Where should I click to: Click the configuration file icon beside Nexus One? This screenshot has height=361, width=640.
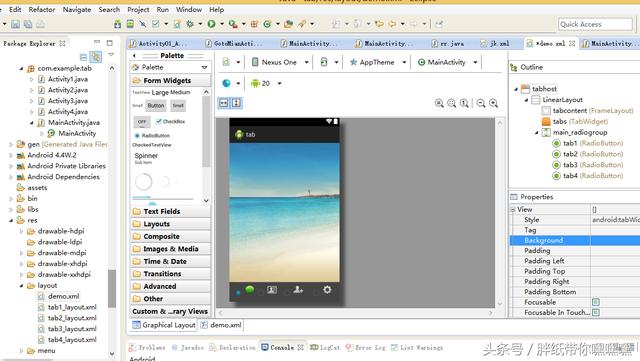226,62
